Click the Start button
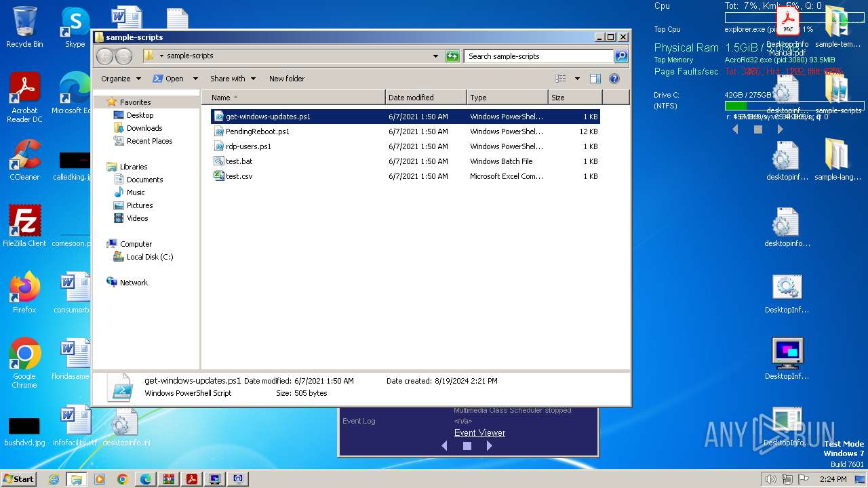Screen dimensions: 868x488 pyautogui.click(x=18, y=479)
